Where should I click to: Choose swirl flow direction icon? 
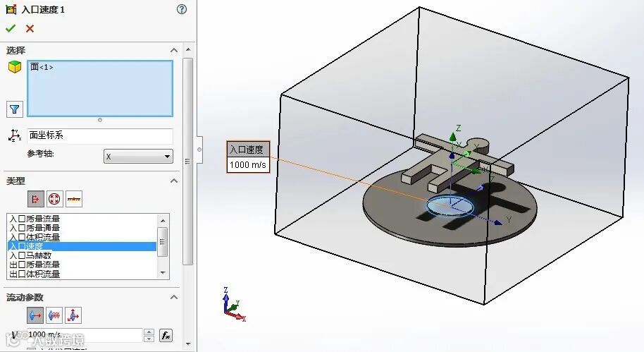(54, 315)
